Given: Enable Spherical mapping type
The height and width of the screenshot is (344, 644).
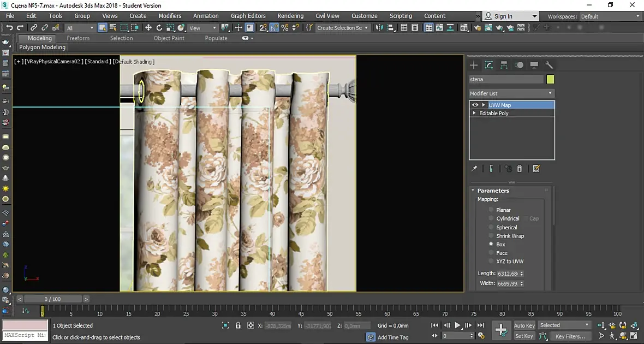Looking at the screenshot, I should [491, 227].
